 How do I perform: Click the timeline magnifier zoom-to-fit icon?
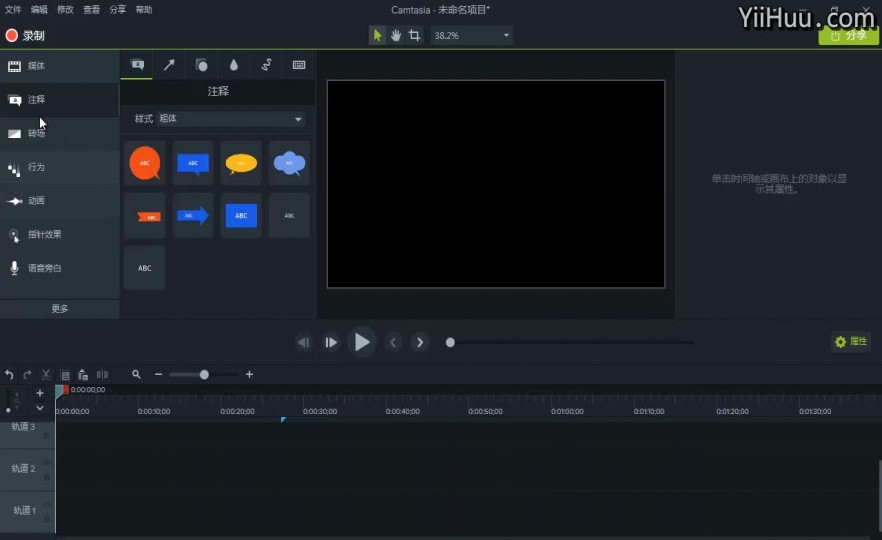tap(136, 375)
